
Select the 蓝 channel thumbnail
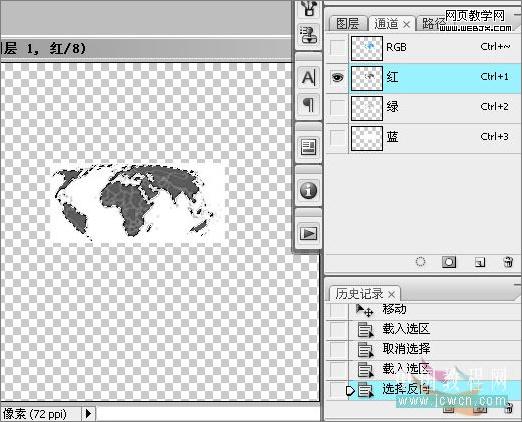click(x=367, y=138)
